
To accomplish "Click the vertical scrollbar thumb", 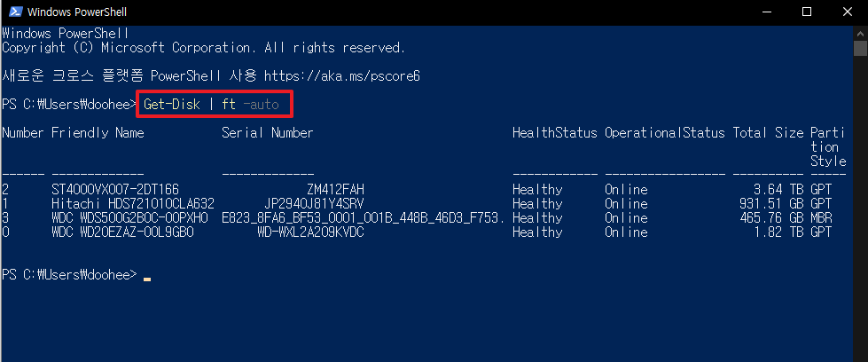I will (x=860, y=48).
